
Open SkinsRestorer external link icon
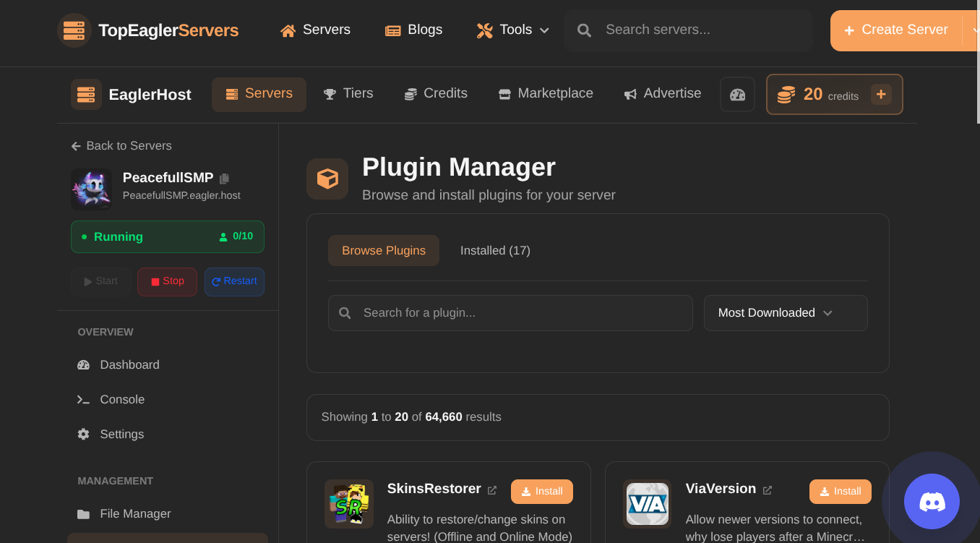pos(492,490)
